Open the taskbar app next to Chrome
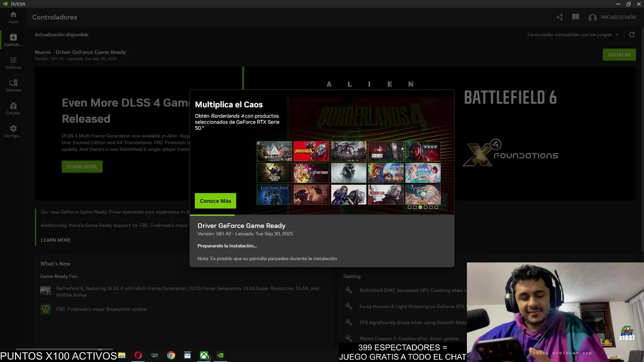644x362 pixels. 188,355
